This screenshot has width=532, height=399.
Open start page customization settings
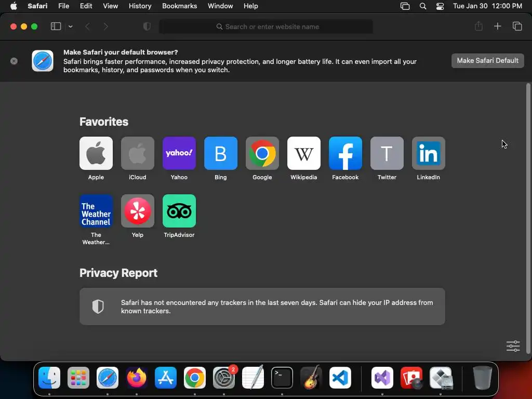pyautogui.click(x=513, y=346)
